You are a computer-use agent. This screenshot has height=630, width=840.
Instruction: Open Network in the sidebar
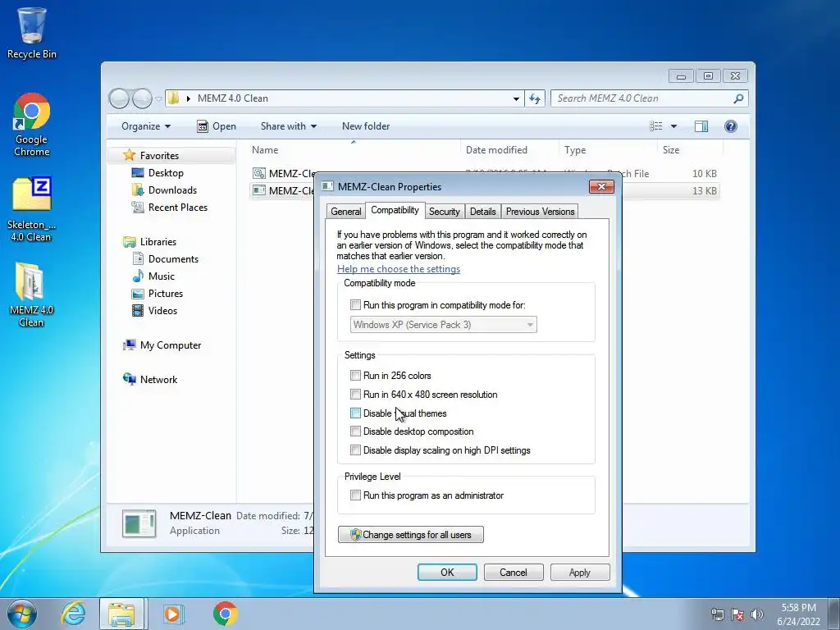click(x=151, y=379)
